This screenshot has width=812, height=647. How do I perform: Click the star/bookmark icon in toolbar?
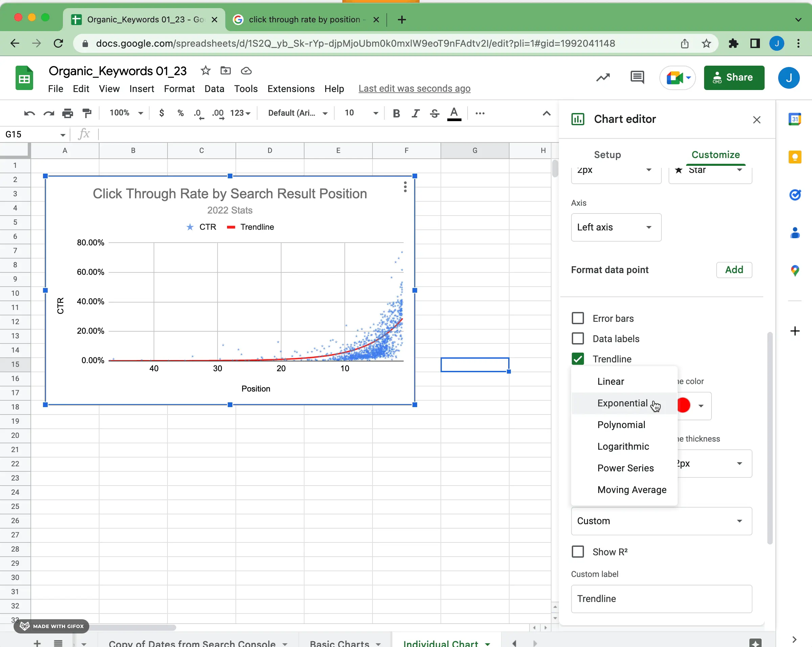205,71
